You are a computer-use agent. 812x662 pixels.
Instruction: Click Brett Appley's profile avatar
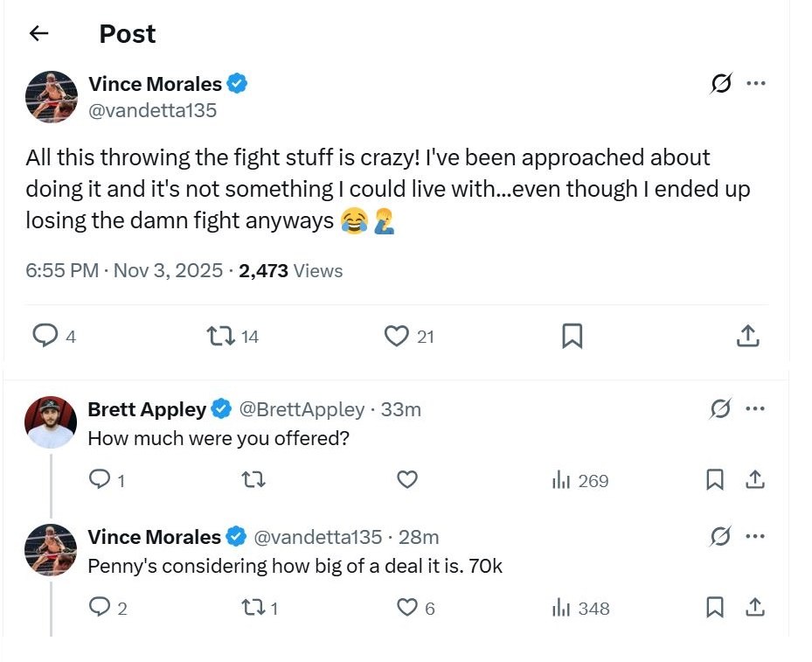tap(51, 422)
